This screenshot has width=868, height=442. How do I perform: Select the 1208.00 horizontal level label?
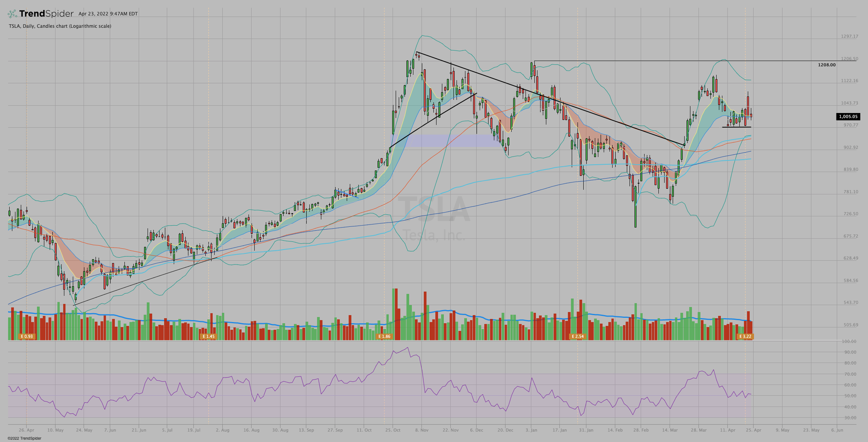827,65
